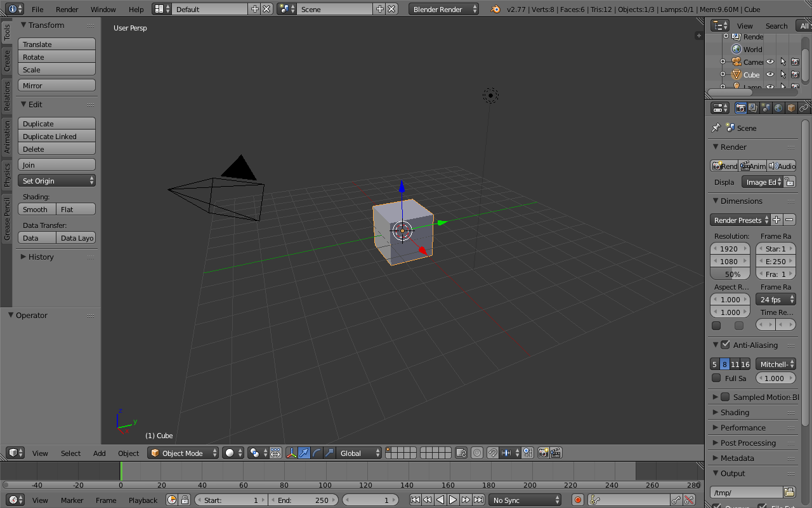Click the automatic keyframe record button
This screenshot has width=812, height=508.
(578, 500)
